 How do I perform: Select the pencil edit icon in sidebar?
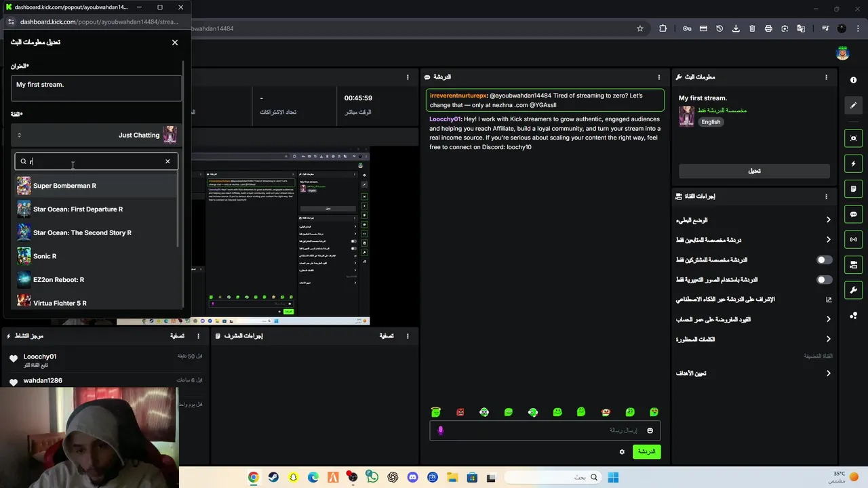853,105
